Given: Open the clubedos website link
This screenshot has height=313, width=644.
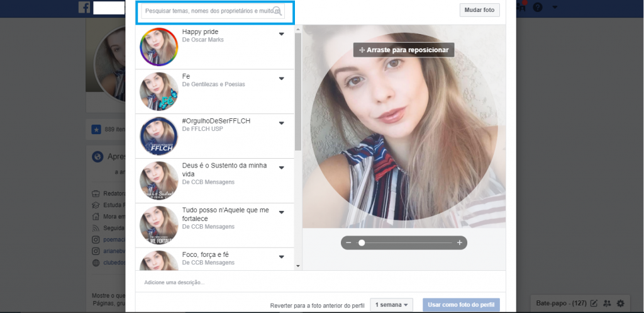Looking at the screenshot, I should coord(114,263).
